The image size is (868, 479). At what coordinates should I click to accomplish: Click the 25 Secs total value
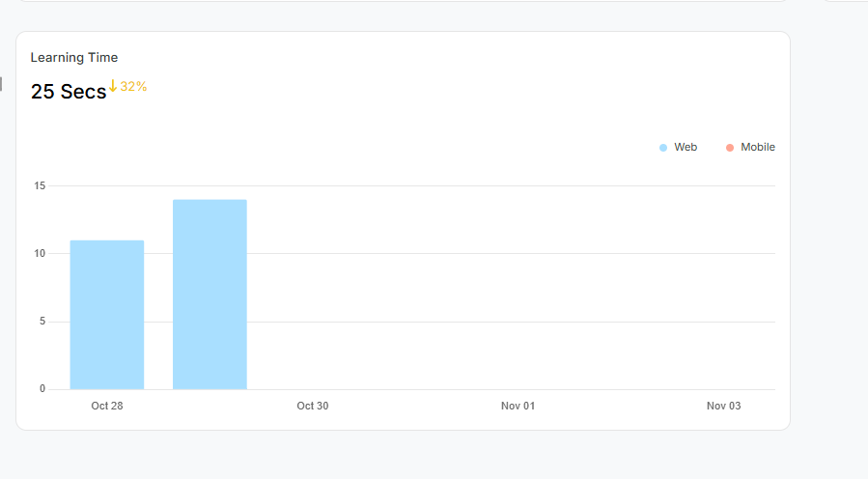coord(69,92)
